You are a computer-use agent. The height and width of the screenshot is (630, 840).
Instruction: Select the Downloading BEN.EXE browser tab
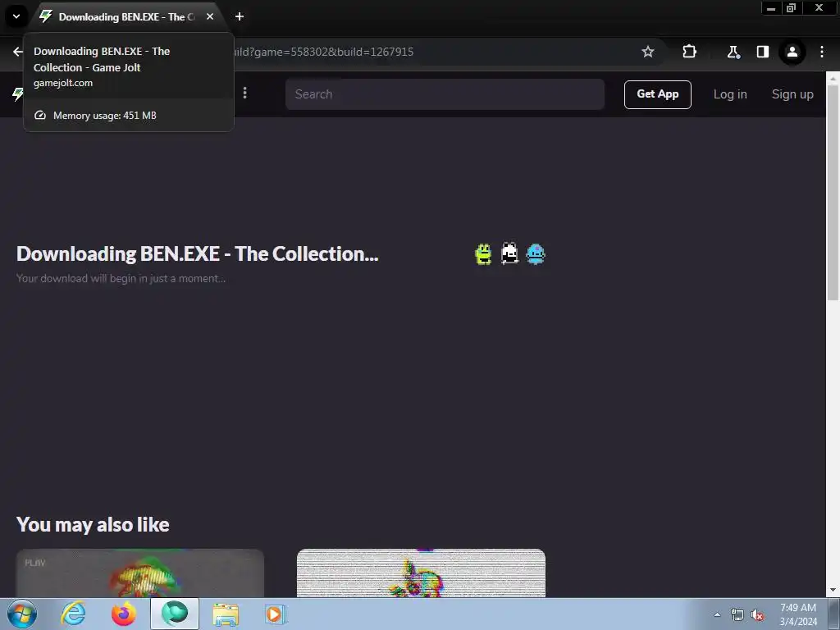(x=127, y=17)
